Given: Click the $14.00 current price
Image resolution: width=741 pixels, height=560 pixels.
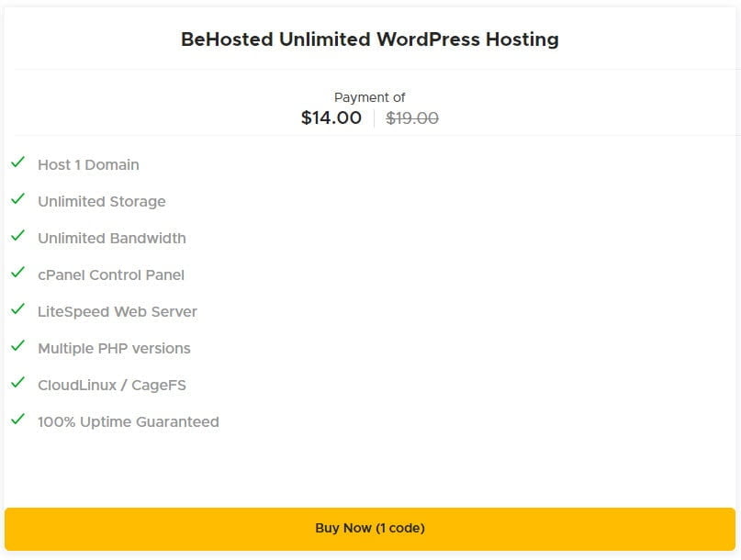Looking at the screenshot, I should click(331, 118).
